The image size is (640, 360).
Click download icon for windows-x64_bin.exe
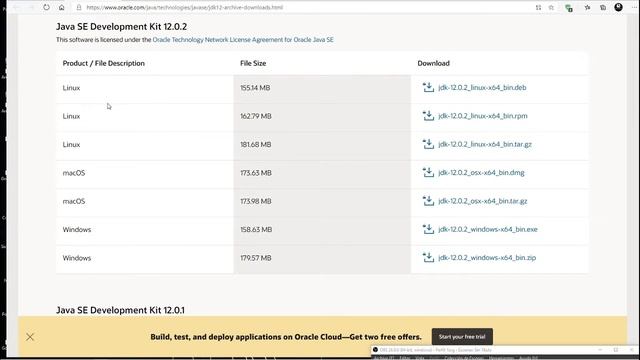point(428,229)
